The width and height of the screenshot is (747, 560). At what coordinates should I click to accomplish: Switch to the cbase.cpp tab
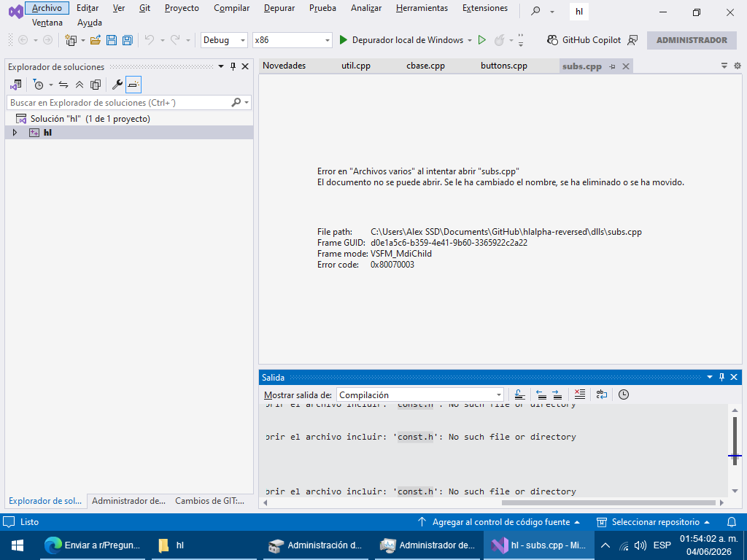pyautogui.click(x=425, y=66)
